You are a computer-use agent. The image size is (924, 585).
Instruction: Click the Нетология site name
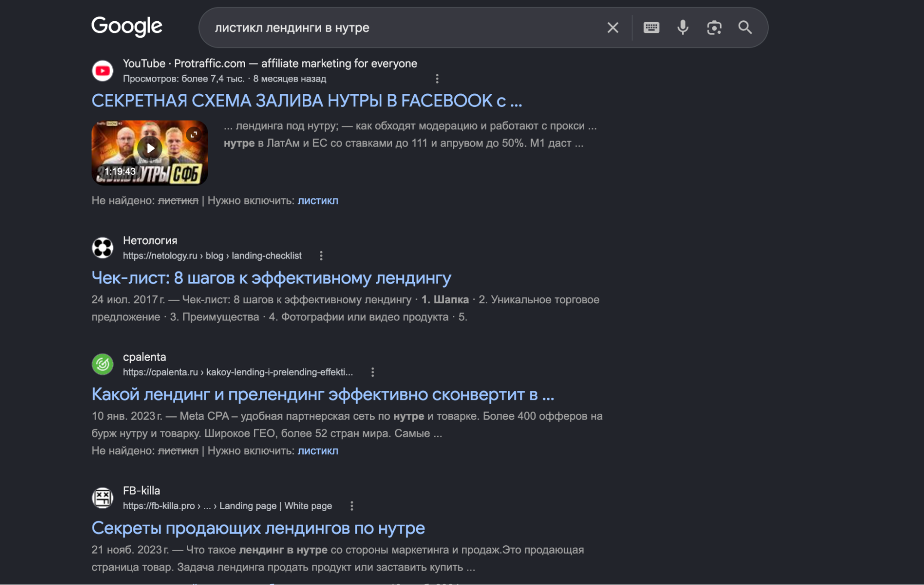(150, 240)
